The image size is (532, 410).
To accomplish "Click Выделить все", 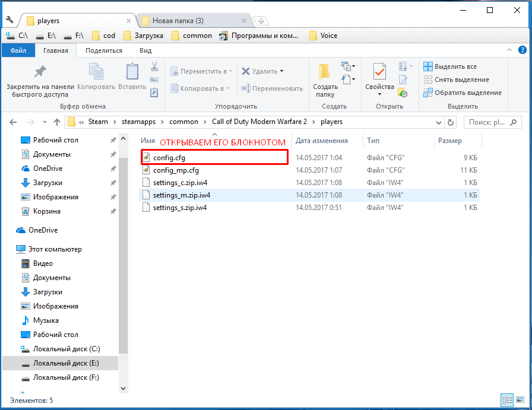I will click(450, 66).
